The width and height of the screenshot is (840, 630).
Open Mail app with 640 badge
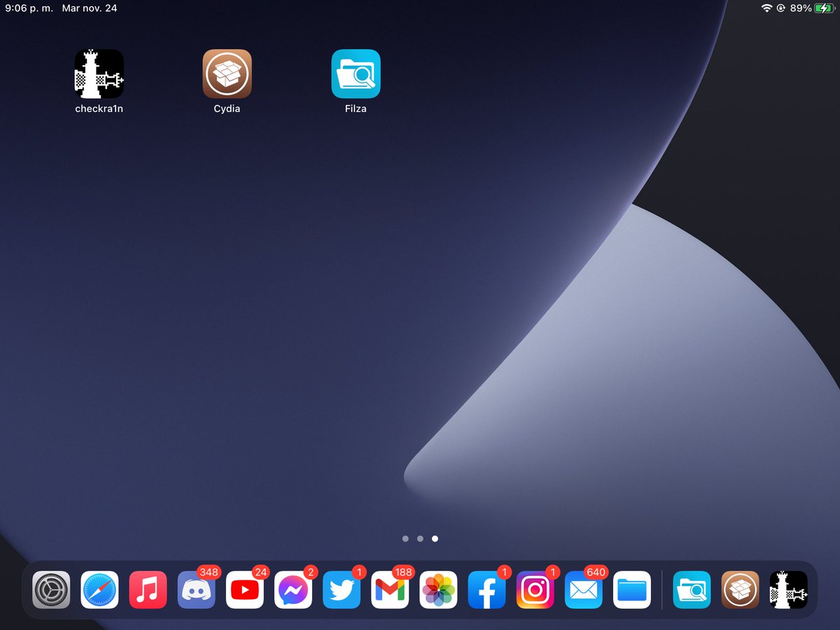(x=583, y=590)
